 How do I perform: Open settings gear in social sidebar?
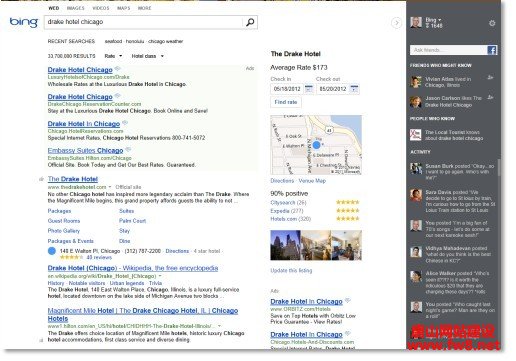coord(492,23)
